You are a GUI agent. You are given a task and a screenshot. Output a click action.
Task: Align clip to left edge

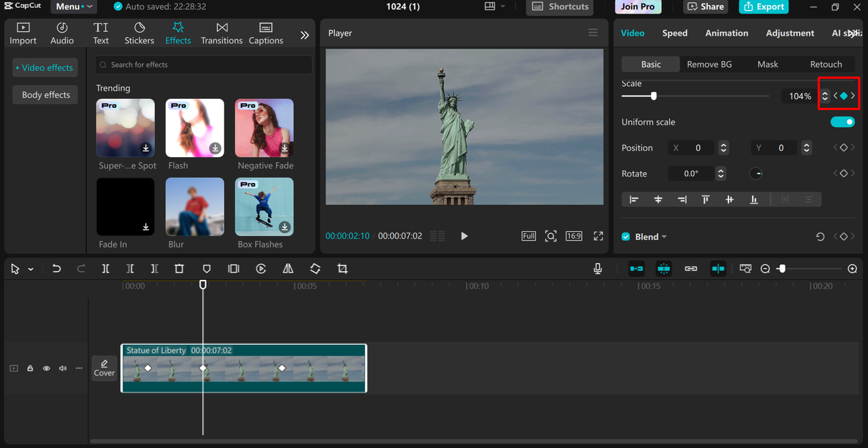tap(634, 199)
